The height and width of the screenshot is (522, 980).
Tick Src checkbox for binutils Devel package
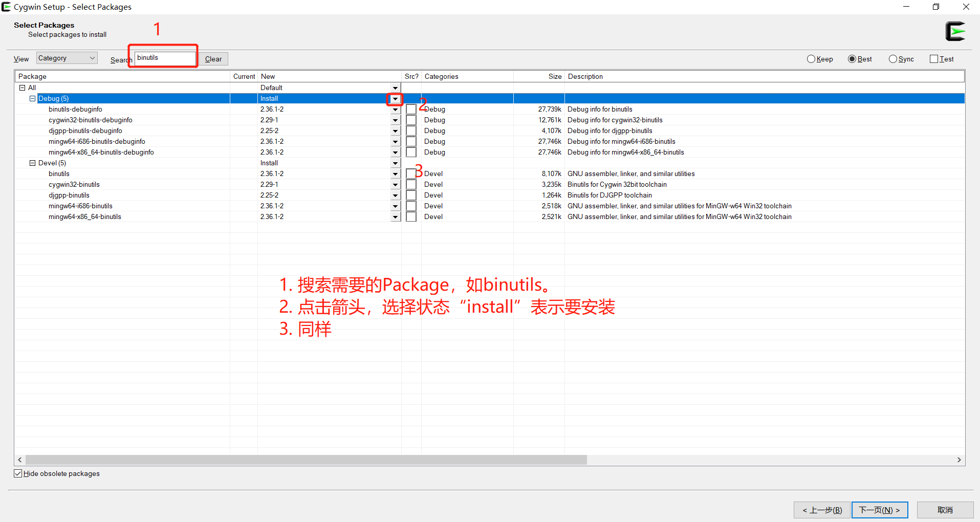coord(411,173)
